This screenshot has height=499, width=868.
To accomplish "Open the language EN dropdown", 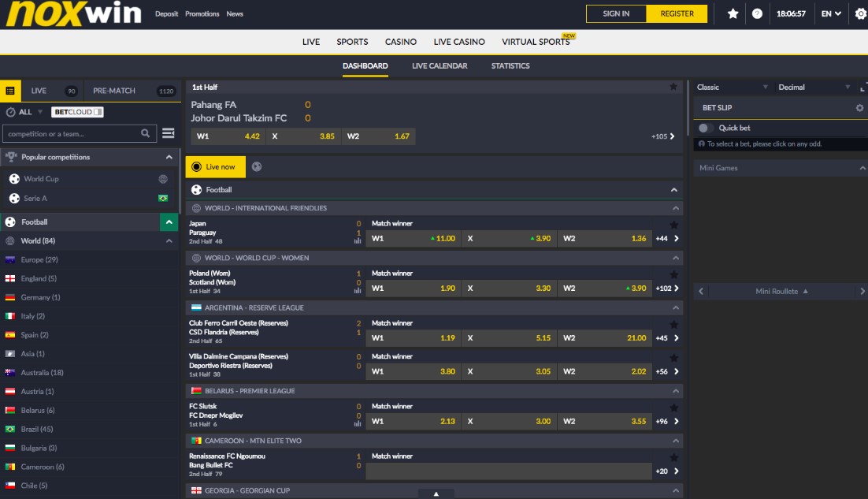I will tap(831, 14).
